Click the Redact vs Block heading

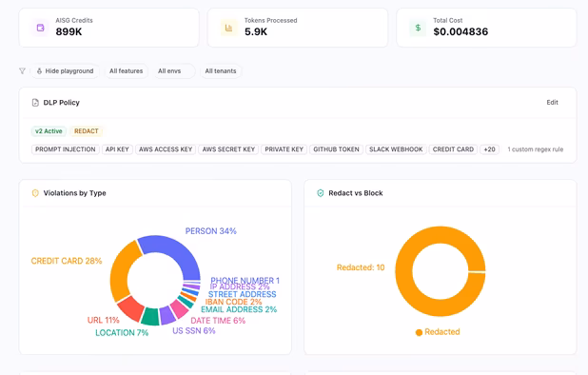click(356, 193)
